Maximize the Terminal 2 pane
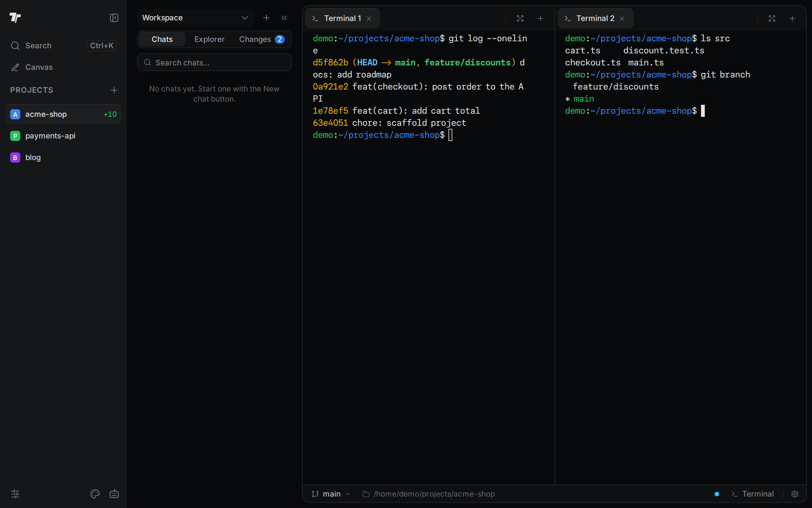The width and height of the screenshot is (812, 508). pyautogui.click(x=772, y=18)
